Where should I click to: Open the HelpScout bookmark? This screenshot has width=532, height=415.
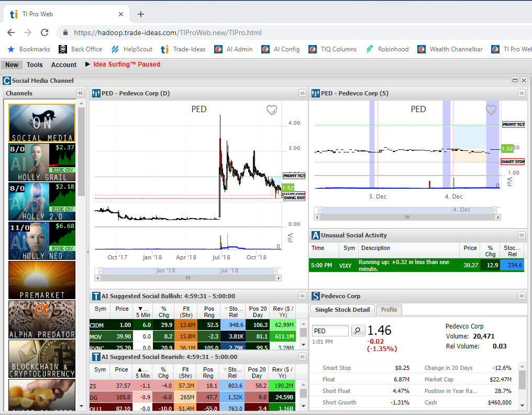pyautogui.click(x=131, y=49)
